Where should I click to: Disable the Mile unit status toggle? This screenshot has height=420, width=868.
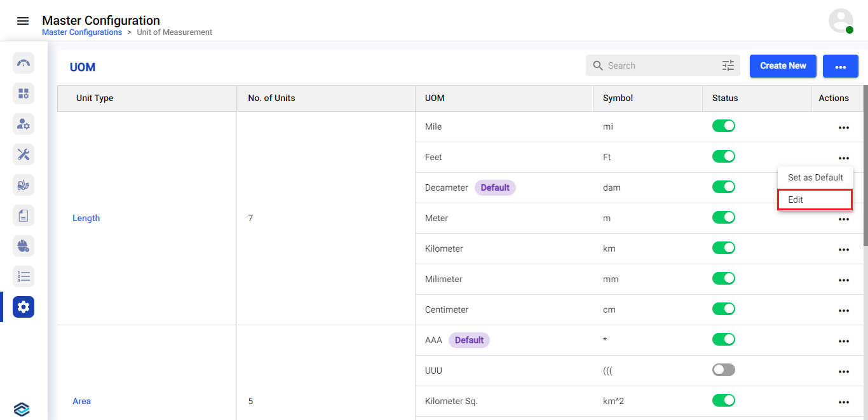[x=723, y=126]
